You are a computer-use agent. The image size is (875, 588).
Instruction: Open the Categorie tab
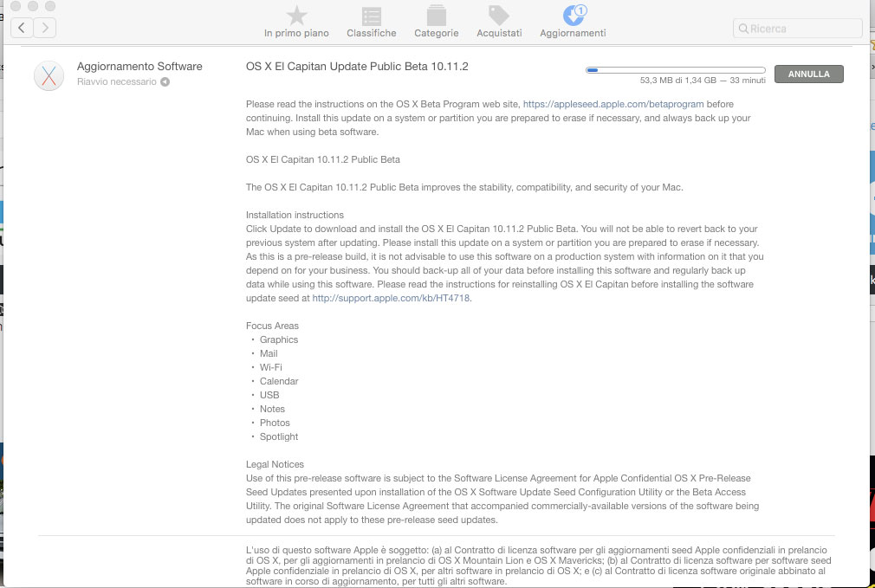(x=437, y=23)
